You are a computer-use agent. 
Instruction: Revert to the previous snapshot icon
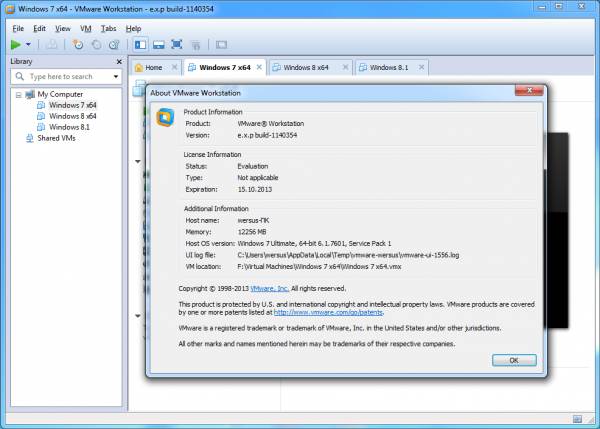(96, 45)
